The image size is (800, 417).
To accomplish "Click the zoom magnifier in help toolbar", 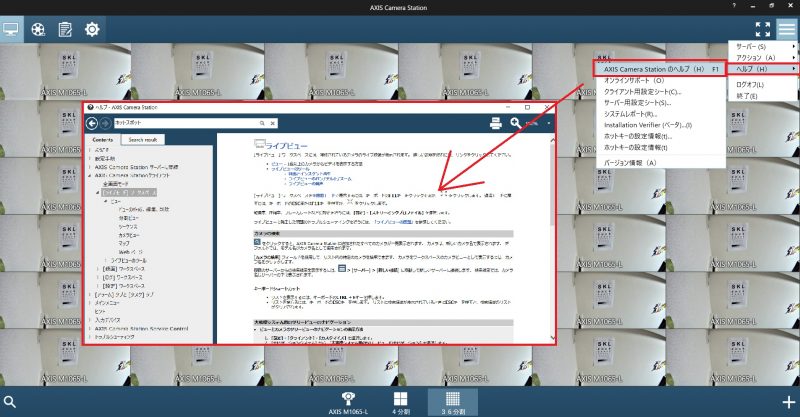I will (516, 123).
